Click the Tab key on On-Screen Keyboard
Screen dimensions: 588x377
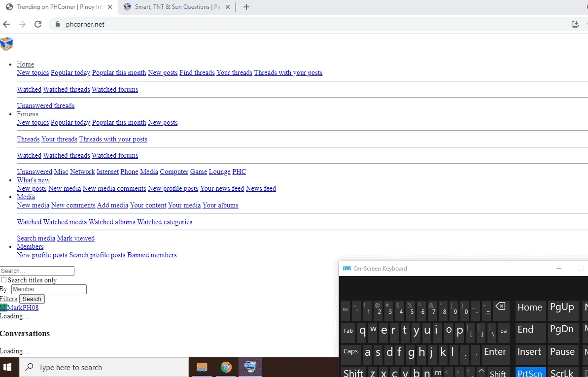348,332
